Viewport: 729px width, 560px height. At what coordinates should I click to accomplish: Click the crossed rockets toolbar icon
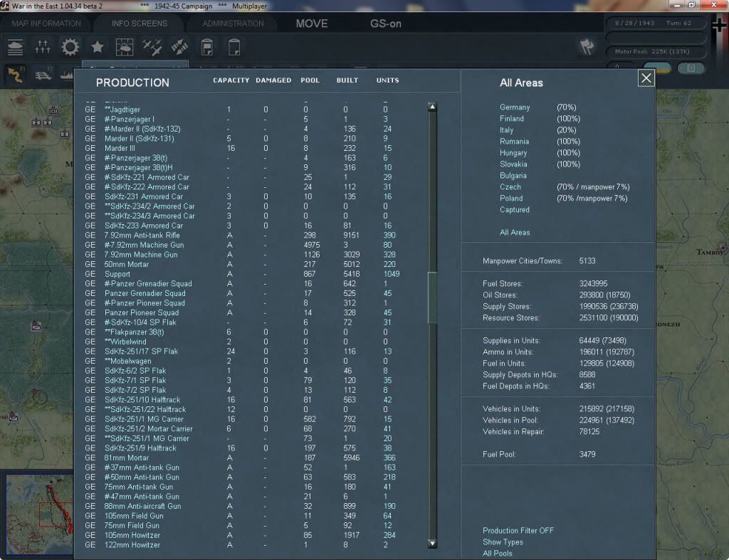coord(179,48)
